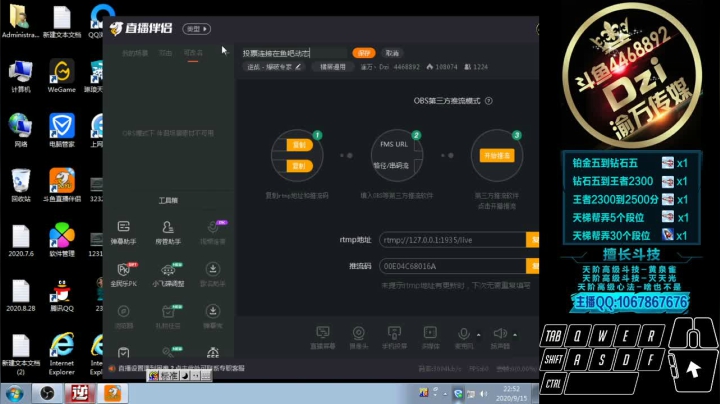Click the notice speaker icon in status bar
This screenshot has width=720, height=404.
pyautogui.click(x=112, y=368)
